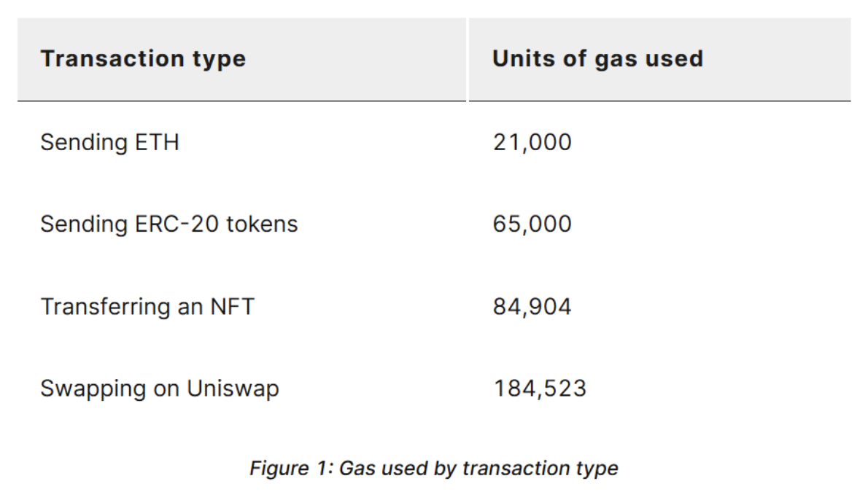This screenshot has width=868, height=500.
Task: Click the Figure 1 caption text
Action: [x=433, y=469]
